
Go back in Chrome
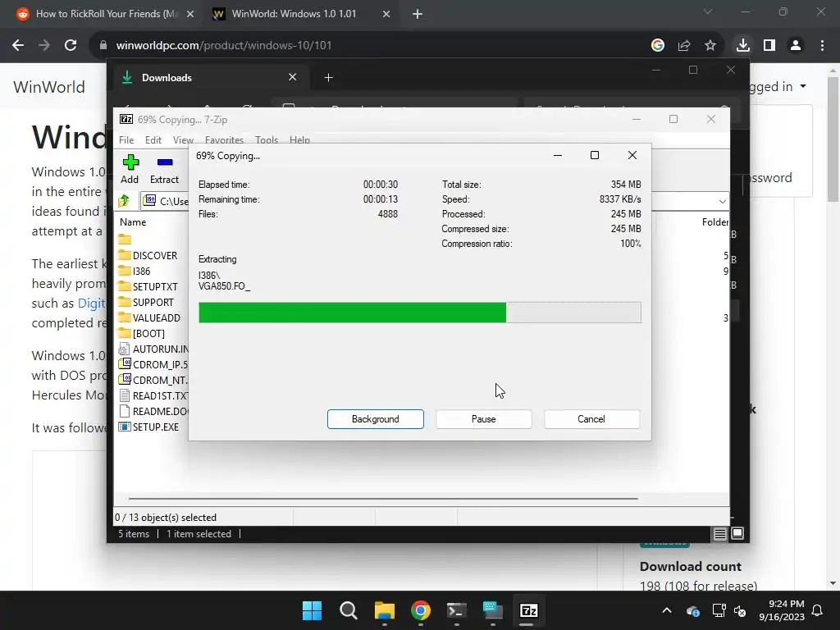[x=18, y=46]
